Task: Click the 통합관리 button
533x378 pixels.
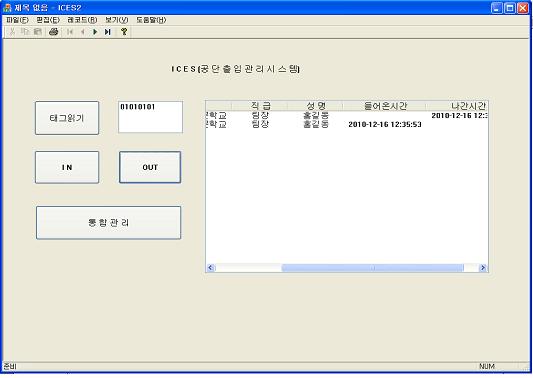Action: 108,223
